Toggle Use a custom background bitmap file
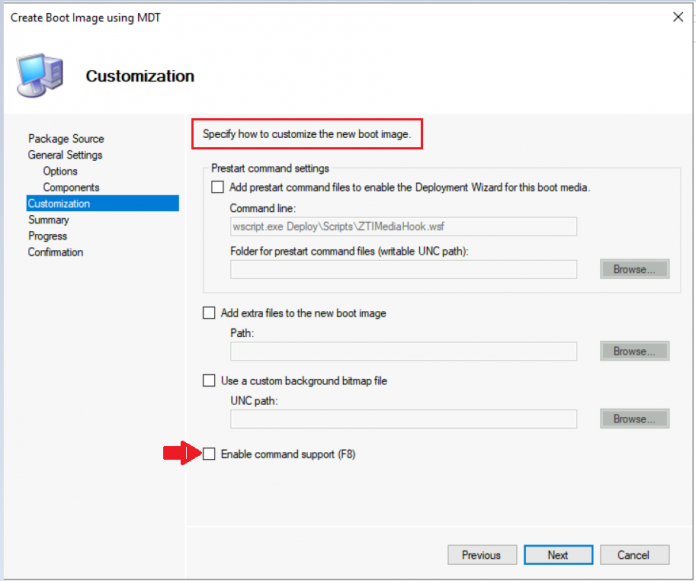696x581 pixels. click(x=209, y=380)
